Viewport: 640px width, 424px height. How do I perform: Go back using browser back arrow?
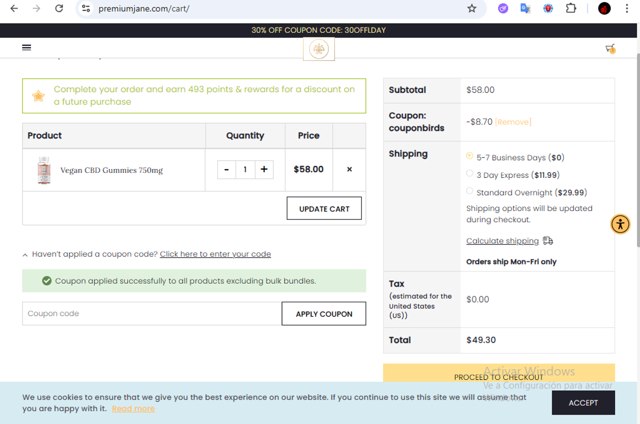point(14,8)
